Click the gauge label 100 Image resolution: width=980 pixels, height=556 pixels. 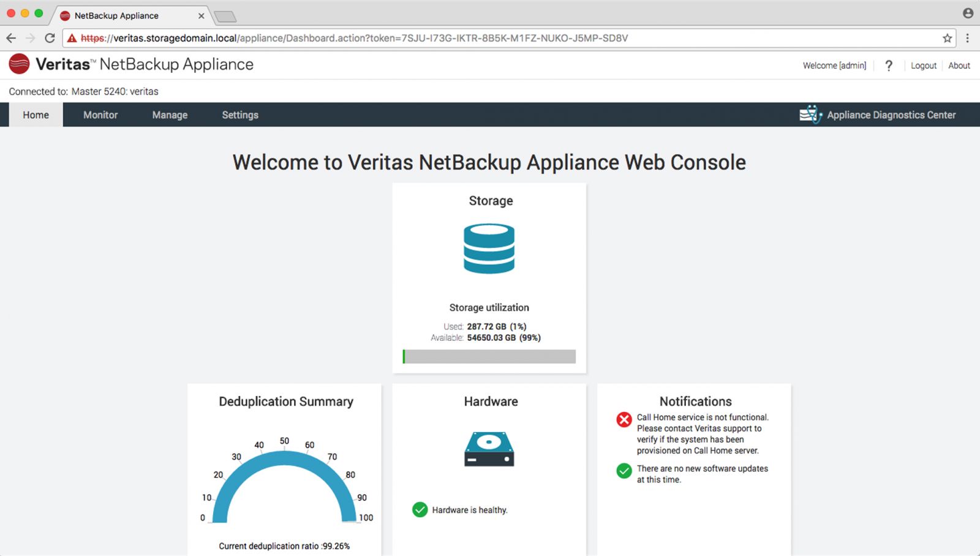[x=366, y=517]
